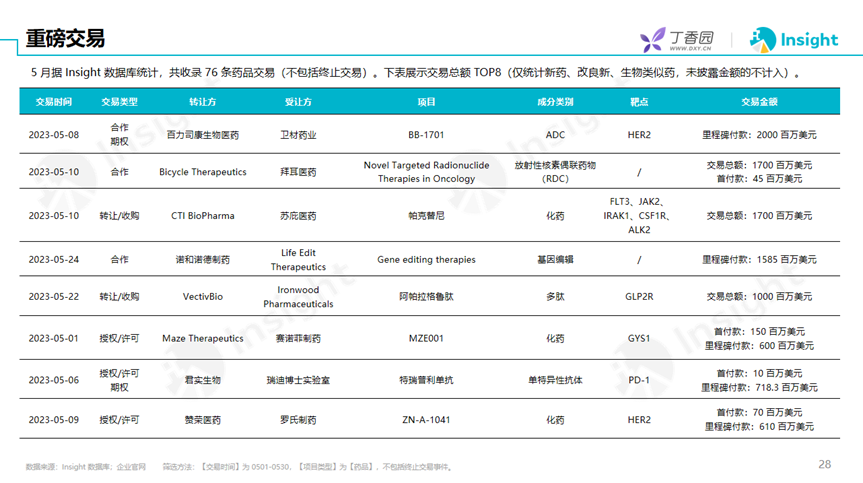Viewport: 863px width, 483px height.
Task: Click the ZN-A-1041 project cell
Action: [x=426, y=420]
